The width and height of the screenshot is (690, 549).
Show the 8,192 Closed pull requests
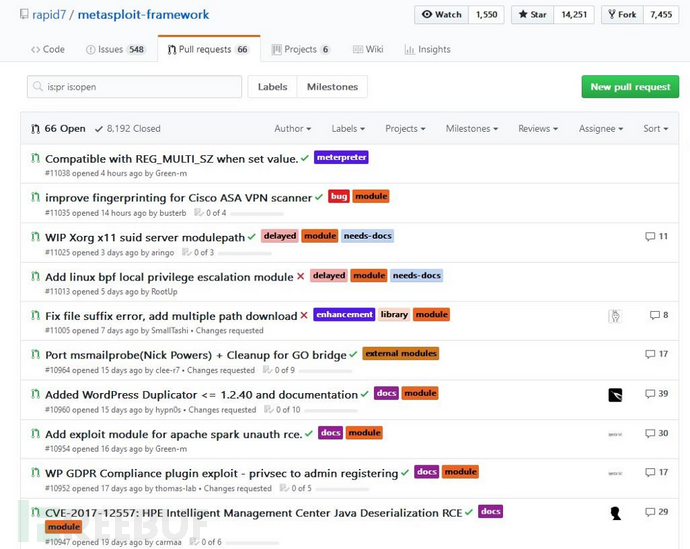coord(128,128)
